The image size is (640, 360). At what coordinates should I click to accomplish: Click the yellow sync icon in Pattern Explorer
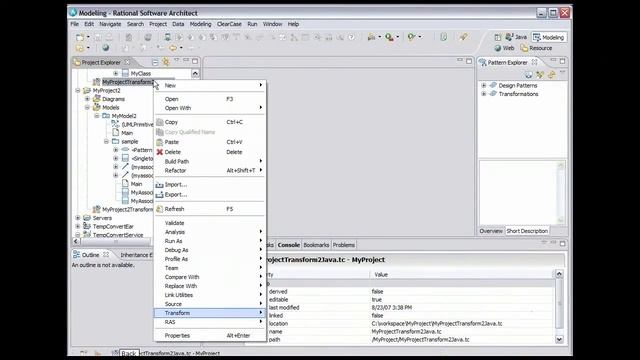click(x=551, y=75)
